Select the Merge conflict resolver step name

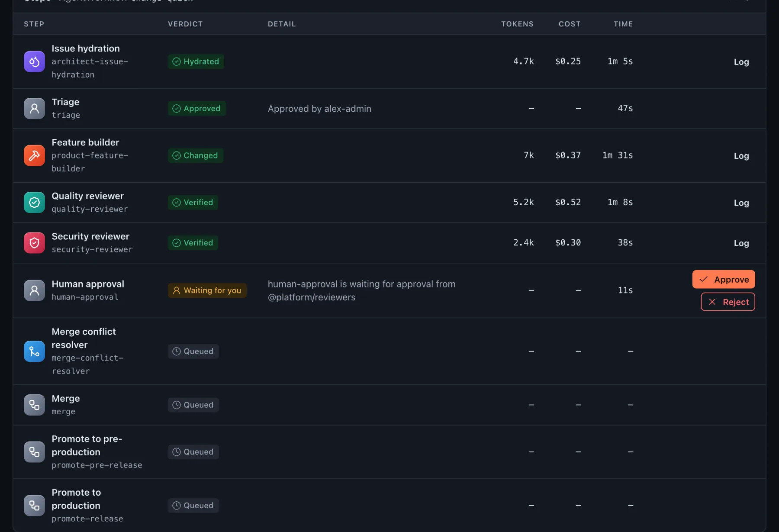pos(84,338)
